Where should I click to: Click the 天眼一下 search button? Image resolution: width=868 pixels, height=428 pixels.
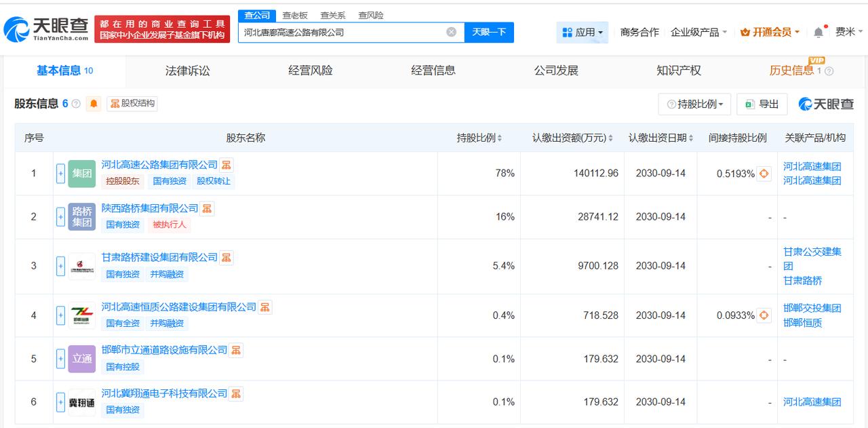coord(489,32)
